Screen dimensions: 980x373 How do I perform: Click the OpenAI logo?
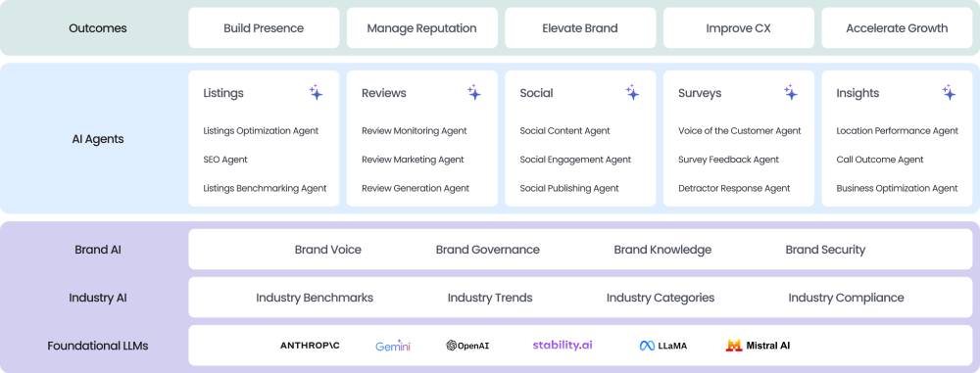pos(467,346)
